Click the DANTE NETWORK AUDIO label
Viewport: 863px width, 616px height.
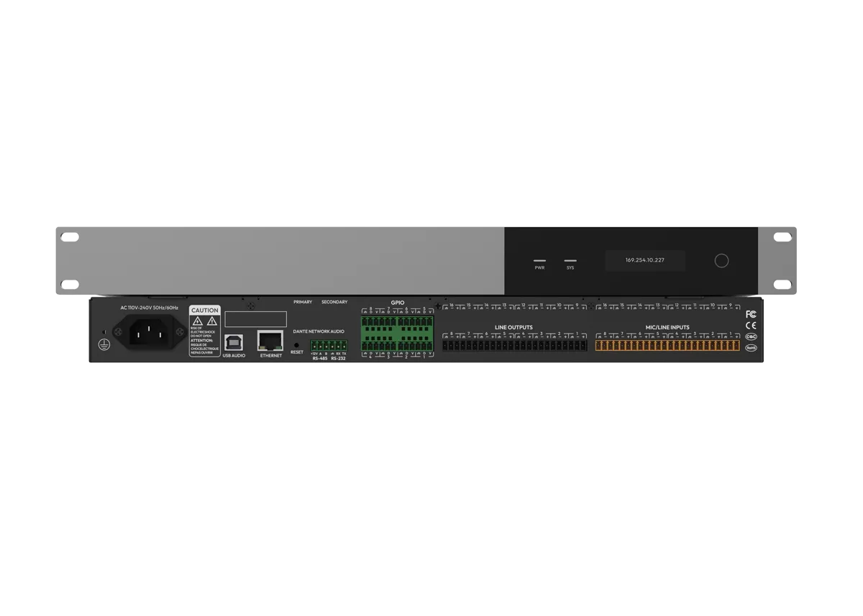tap(319, 331)
